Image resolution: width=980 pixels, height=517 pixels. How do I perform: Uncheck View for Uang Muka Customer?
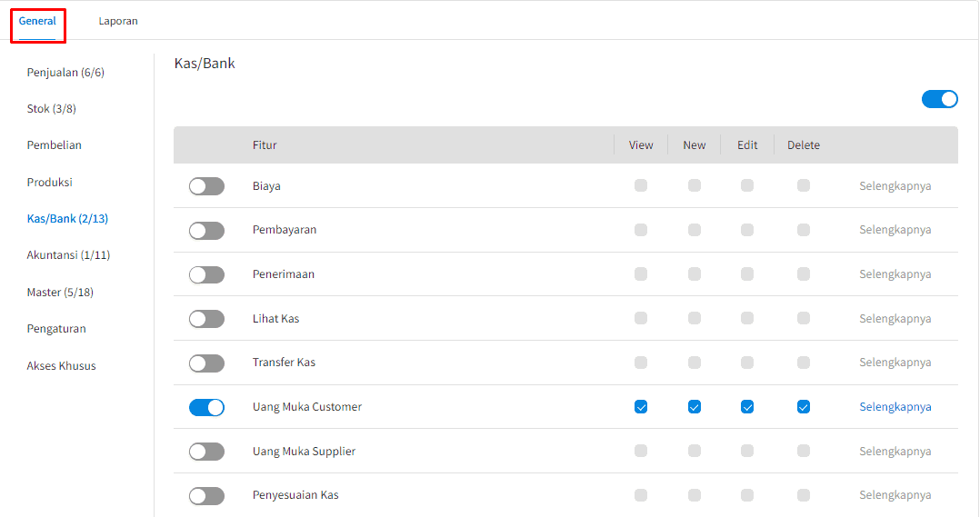[641, 407]
